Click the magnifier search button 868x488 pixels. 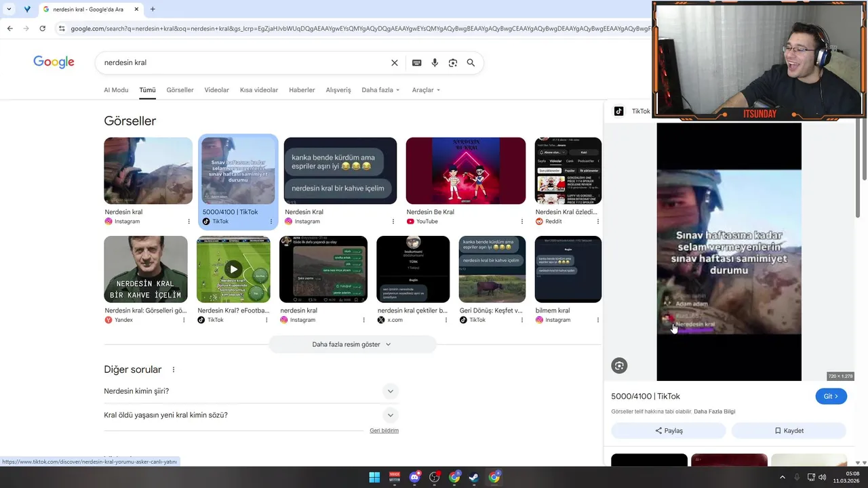point(471,63)
